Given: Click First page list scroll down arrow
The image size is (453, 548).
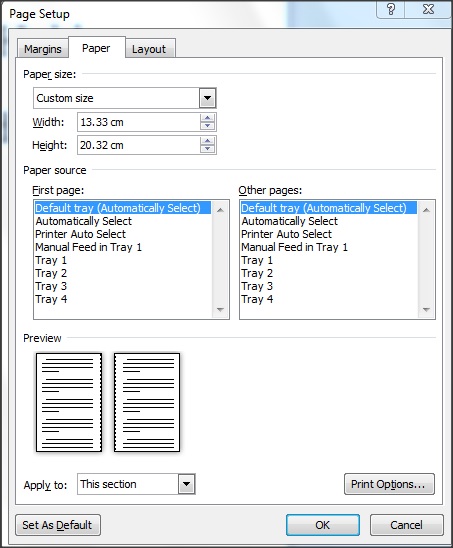Looking at the screenshot, I should coord(220,309).
